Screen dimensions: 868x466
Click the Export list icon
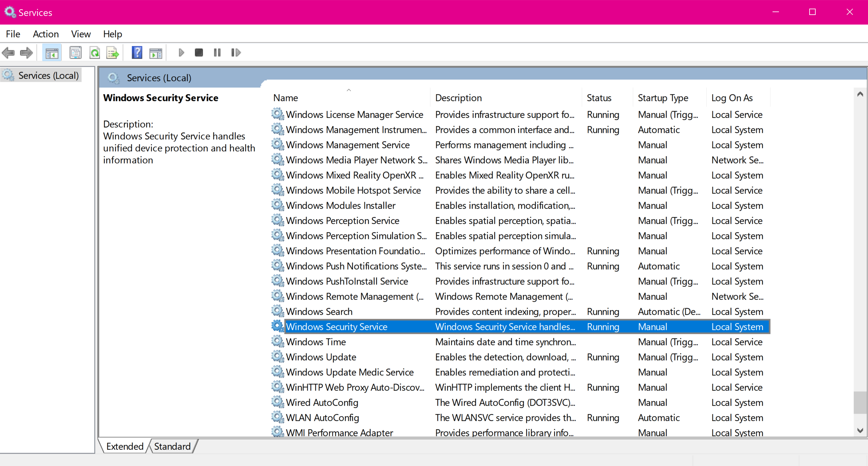(x=114, y=52)
